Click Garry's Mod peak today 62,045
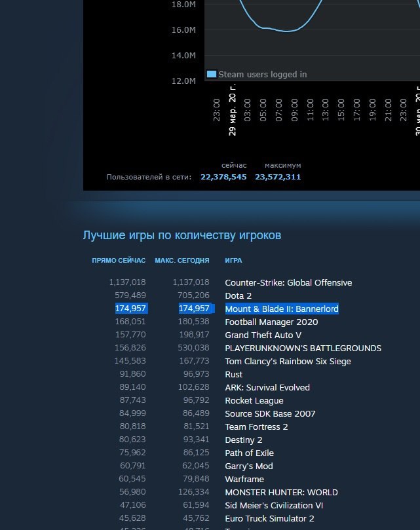 (x=196, y=466)
